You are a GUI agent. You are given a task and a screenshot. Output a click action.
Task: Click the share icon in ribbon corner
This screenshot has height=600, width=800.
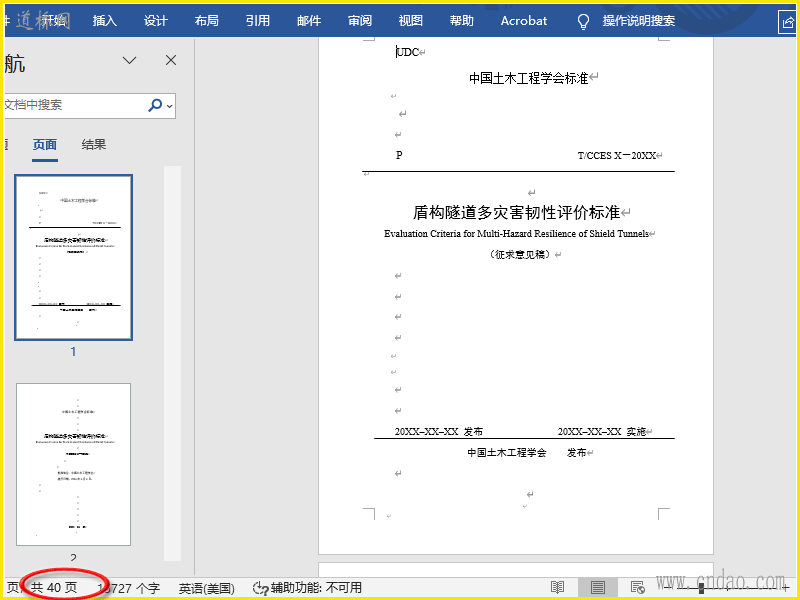787,22
